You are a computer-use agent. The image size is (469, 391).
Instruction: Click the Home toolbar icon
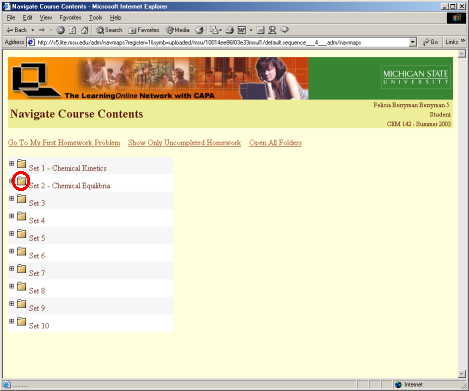pyautogui.click(x=85, y=30)
